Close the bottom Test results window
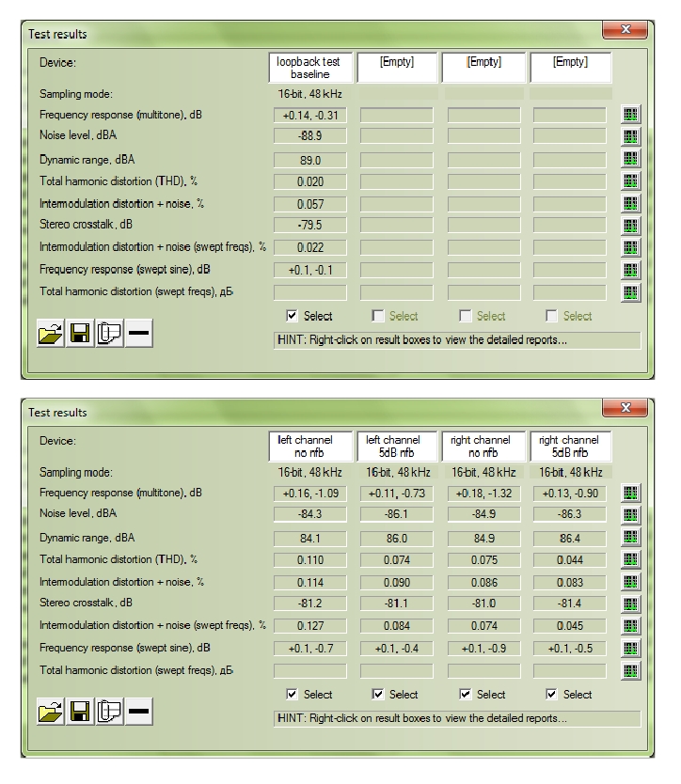 coord(625,408)
